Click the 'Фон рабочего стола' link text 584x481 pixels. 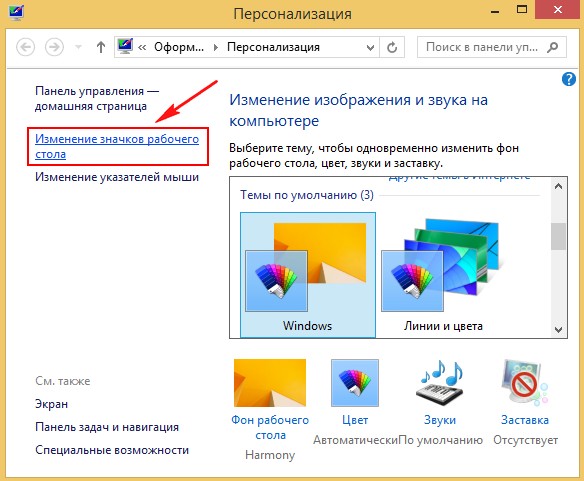pyautogui.click(x=270, y=427)
